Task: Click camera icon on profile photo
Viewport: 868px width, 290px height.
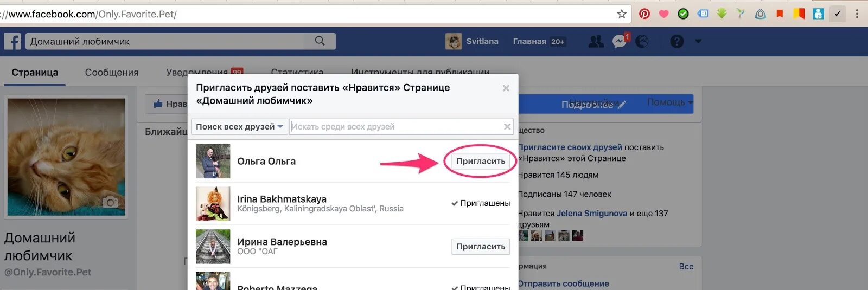Action: pyautogui.click(x=111, y=202)
